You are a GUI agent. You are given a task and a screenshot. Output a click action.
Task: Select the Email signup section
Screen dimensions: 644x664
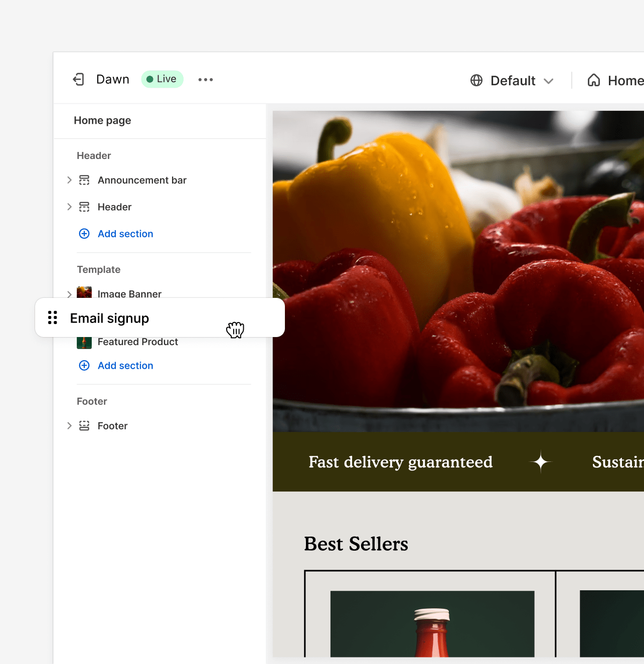pos(160,317)
